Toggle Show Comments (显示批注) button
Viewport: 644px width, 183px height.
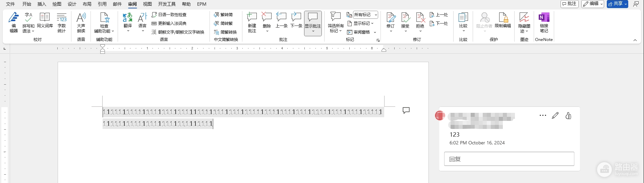click(x=313, y=23)
